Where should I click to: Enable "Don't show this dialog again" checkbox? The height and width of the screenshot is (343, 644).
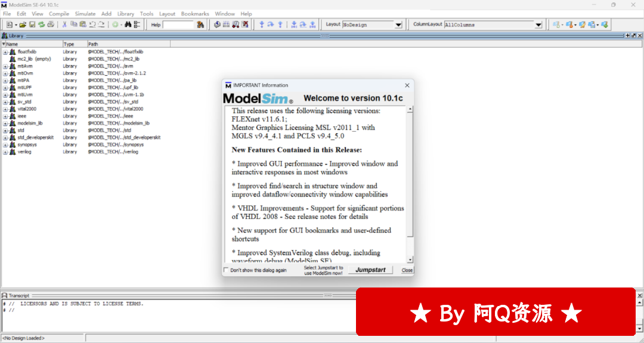[x=226, y=270]
